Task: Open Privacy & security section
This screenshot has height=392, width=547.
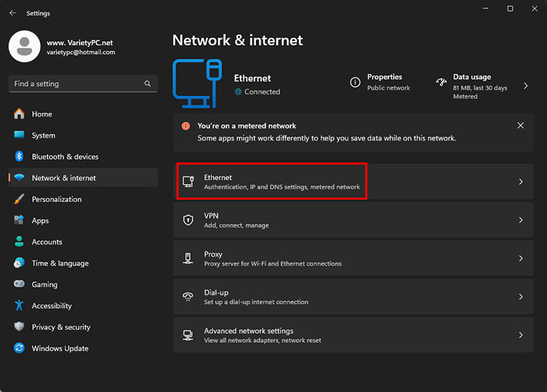Action: [x=83, y=326]
